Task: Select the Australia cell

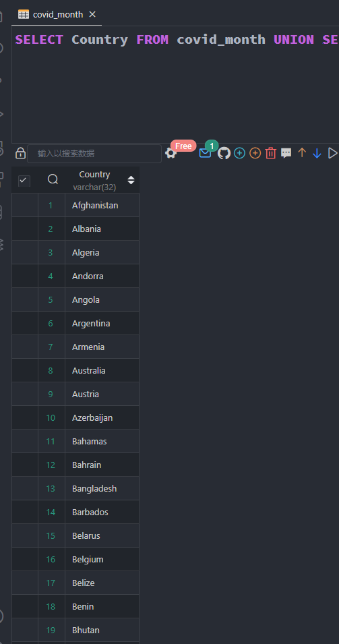Action: 102,370
